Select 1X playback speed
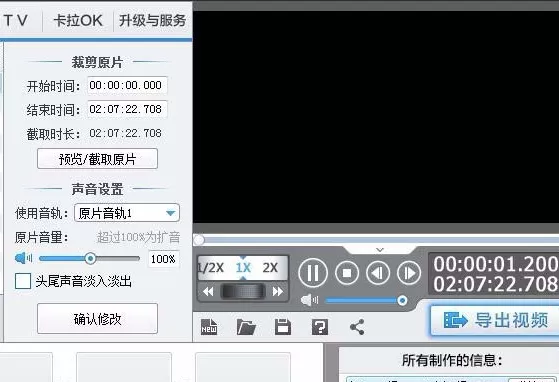 pos(243,268)
